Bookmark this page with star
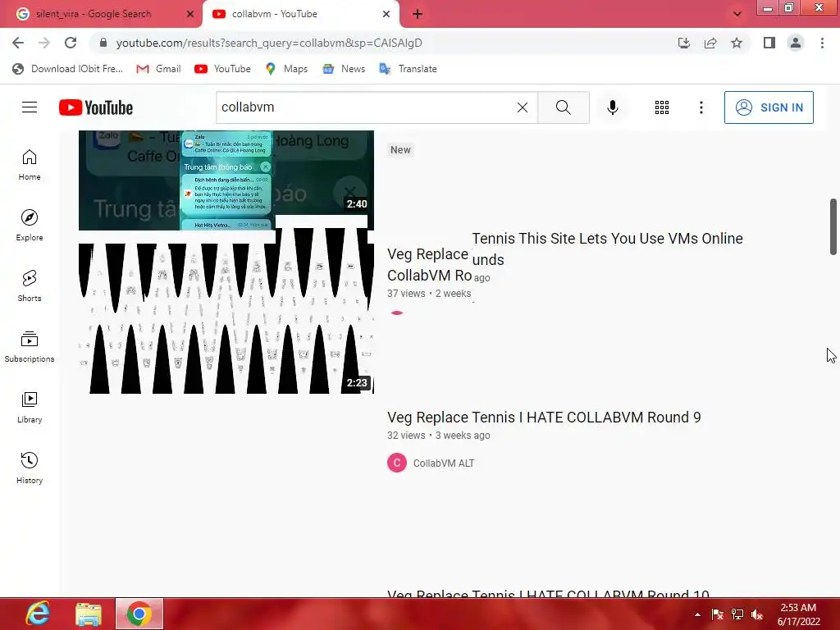Image resolution: width=840 pixels, height=630 pixels. click(737, 43)
